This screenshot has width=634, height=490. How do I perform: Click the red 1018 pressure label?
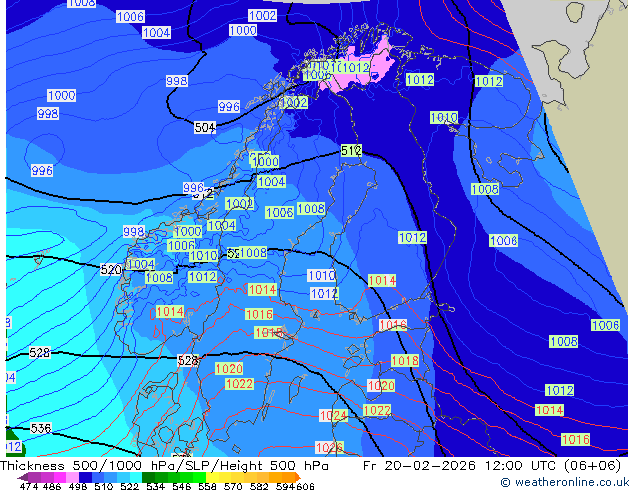(405, 360)
